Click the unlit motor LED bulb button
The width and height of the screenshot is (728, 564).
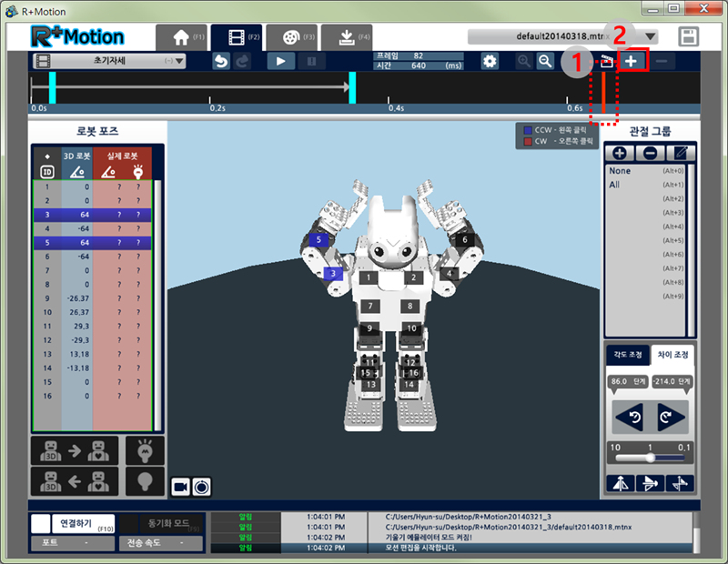click(x=145, y=481)
